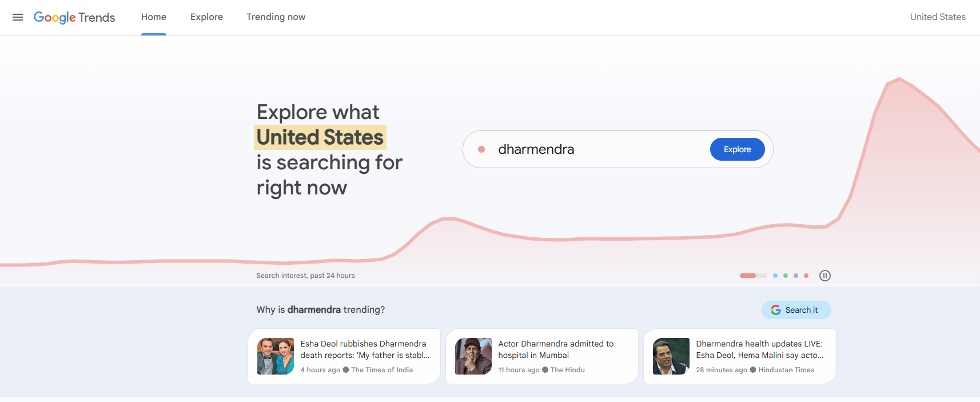Select the green carousel dot
The width and height of the screenshot is (980, 402).
[785, 275]
